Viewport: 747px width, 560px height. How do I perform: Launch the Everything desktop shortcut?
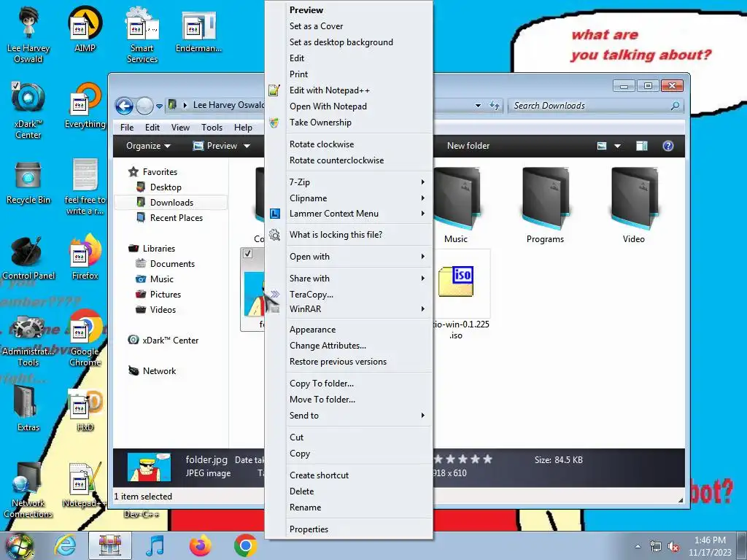85,105
